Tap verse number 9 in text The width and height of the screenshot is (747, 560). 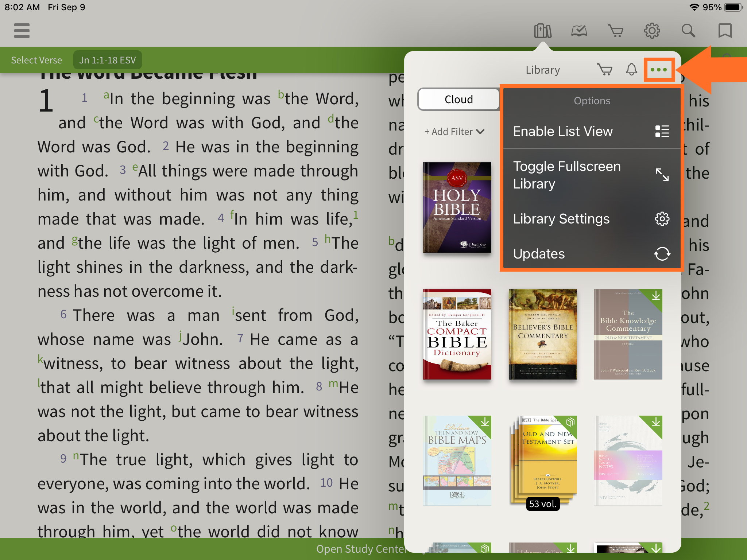tap(63, 459)
